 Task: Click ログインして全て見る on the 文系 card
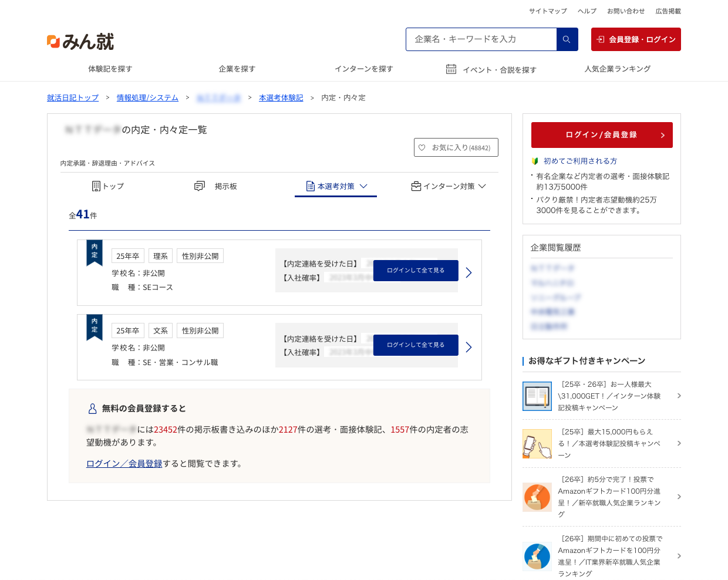point(416,345)
